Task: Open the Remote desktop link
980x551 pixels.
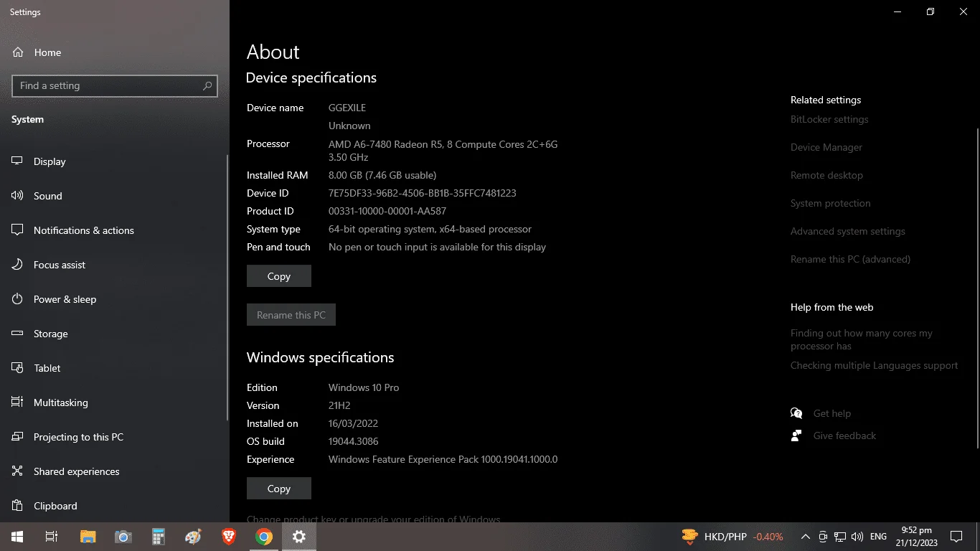Action: 826,175
